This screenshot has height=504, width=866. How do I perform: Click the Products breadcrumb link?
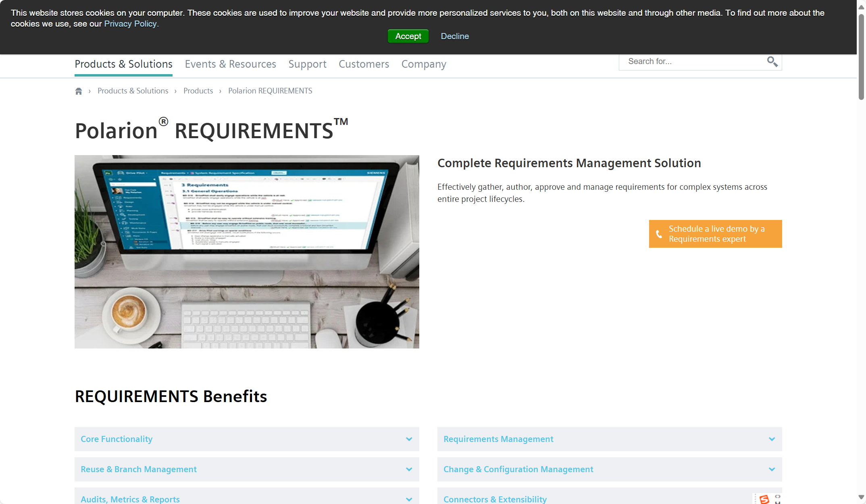198,91
